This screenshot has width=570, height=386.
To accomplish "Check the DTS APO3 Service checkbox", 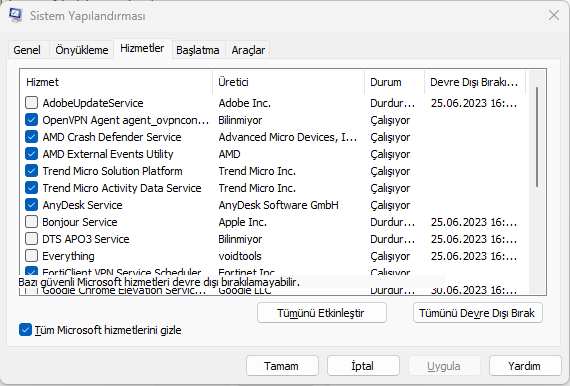I will click(x=32, y=239).
